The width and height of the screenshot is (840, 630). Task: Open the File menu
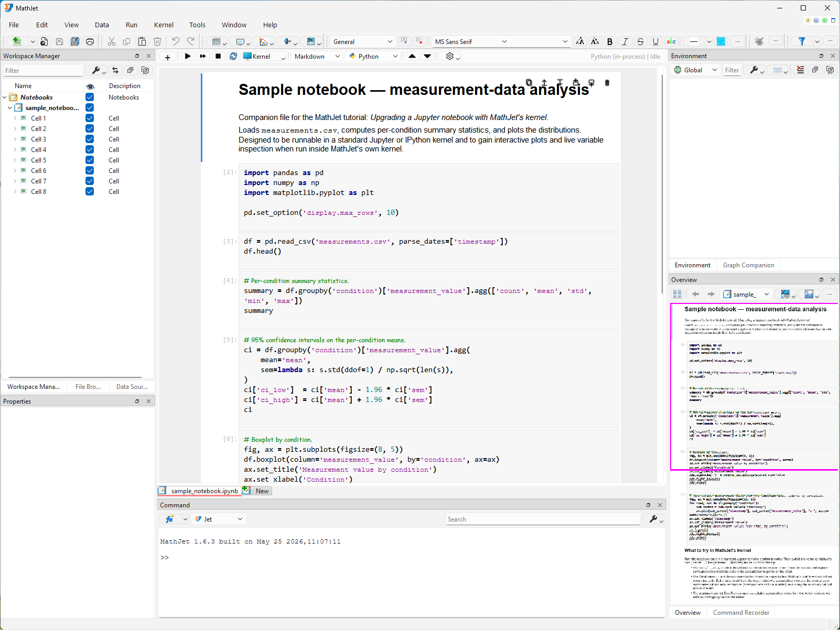(14, 25)
